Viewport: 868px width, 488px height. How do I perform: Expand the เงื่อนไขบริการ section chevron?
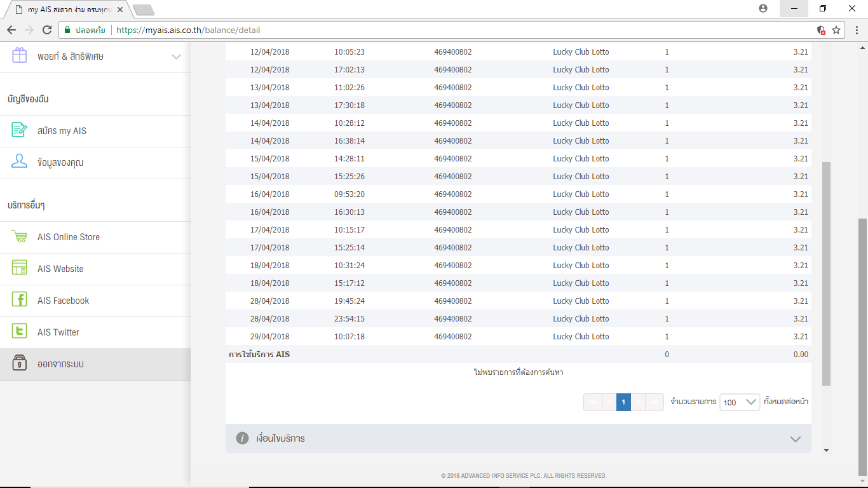tap(795, 439)
